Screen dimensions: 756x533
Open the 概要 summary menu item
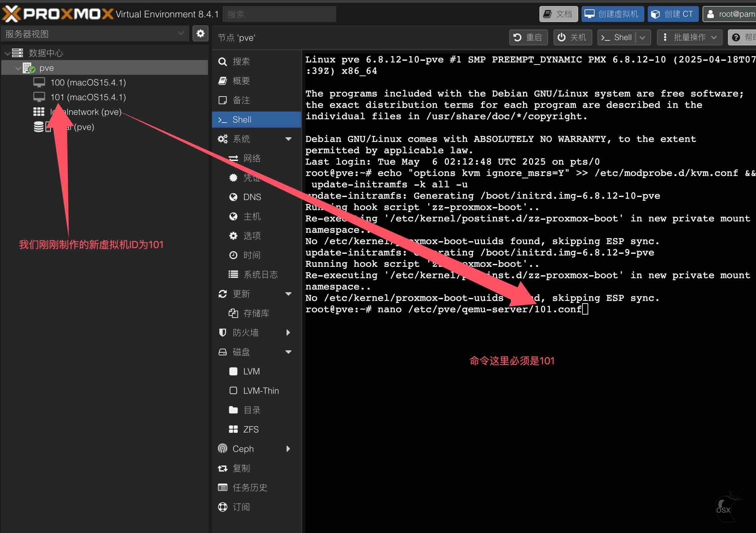[256, 81]
